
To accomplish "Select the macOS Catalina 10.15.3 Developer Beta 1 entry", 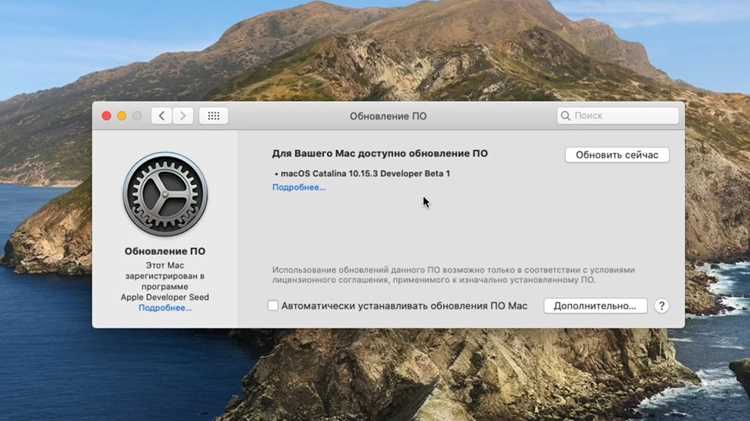I will click(x=363, y=174).
